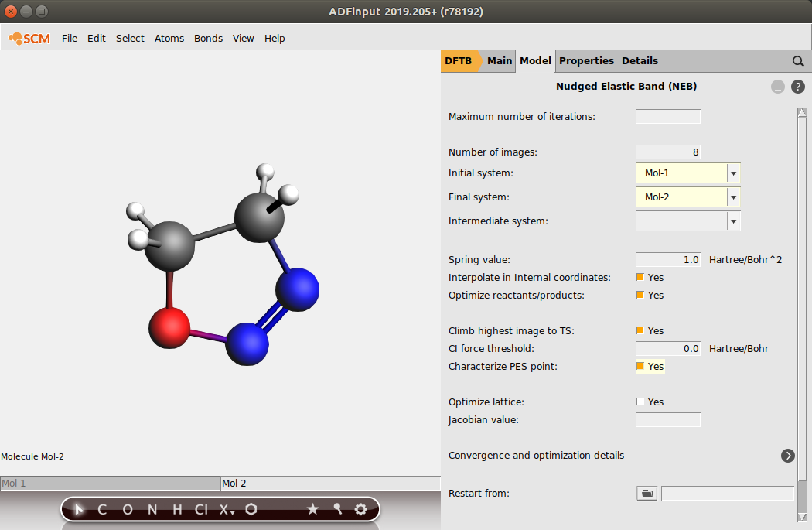Open the Initial system dropdown
Screen dimensions: 812x530
coord(687,173)
